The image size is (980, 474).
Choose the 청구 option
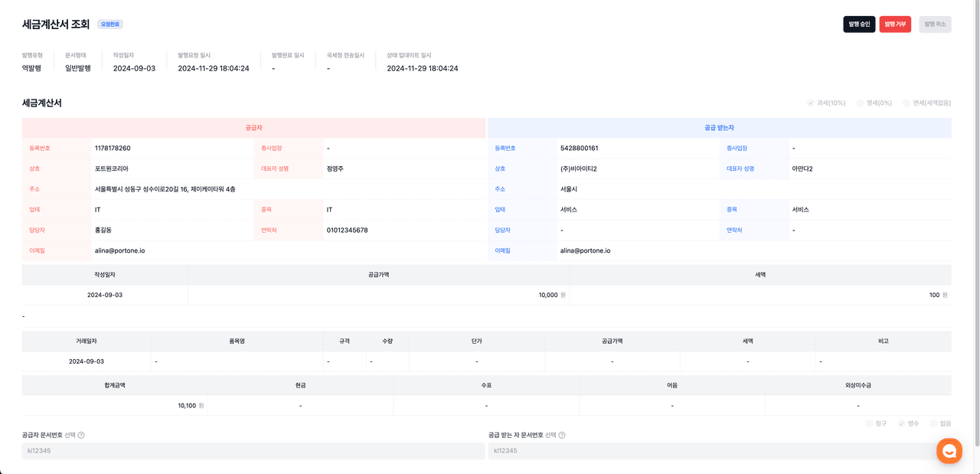pos(869,423)
